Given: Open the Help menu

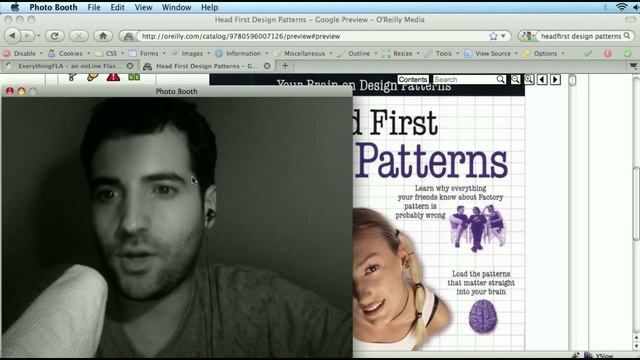Looking at the screenshot, I should pyautogui.click(x=209, y=7).
